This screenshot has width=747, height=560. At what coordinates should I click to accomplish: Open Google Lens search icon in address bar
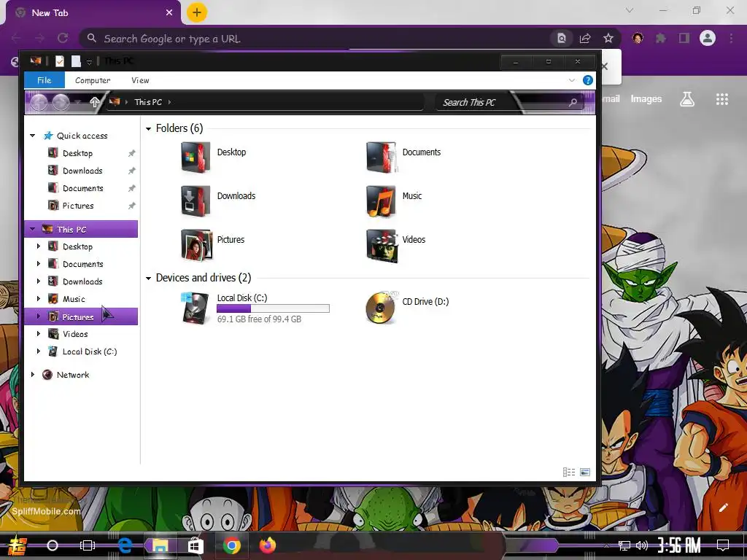(x=562, y=38)
